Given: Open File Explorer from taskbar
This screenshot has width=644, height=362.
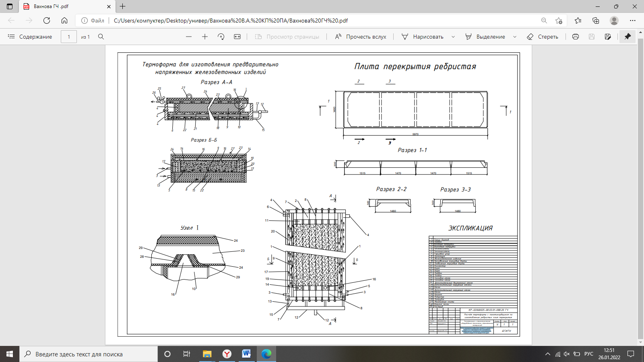Looking at the screenshot, I should coord(207,354).
